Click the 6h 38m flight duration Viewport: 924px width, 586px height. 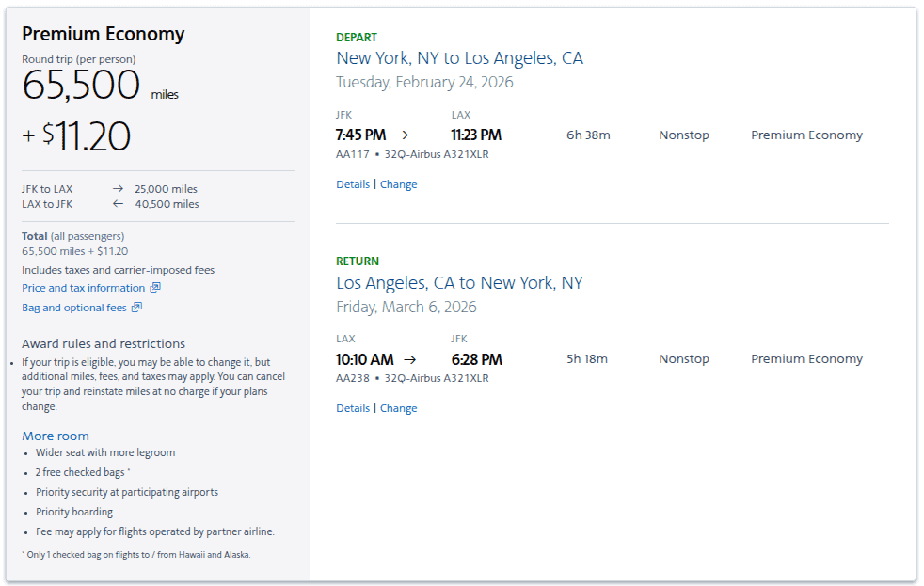pos(588,135)
